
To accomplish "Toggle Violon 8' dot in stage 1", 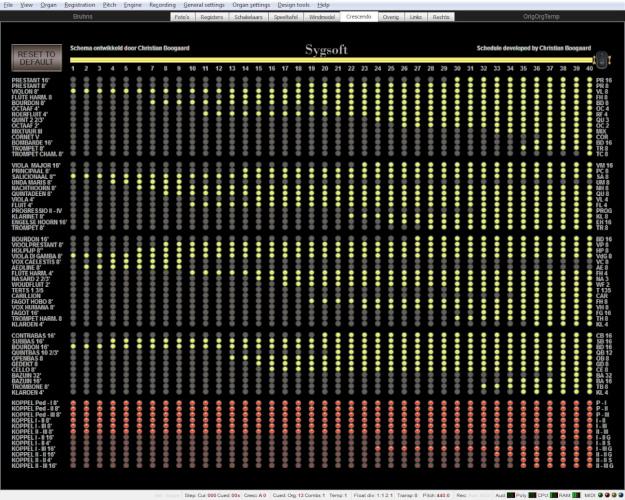I will click(x=74, y=91).
